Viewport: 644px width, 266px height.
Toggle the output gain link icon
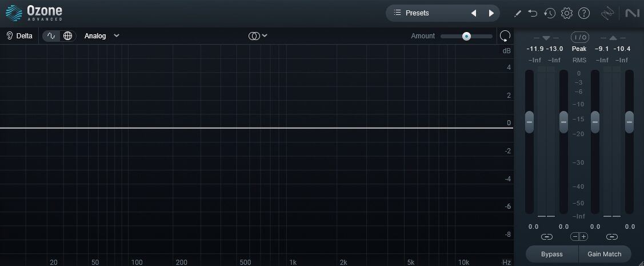(x=612, y=237)
